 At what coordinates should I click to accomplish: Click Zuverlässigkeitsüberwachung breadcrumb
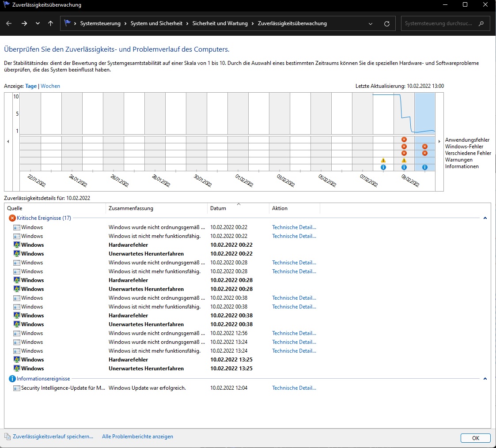(292, 23)
